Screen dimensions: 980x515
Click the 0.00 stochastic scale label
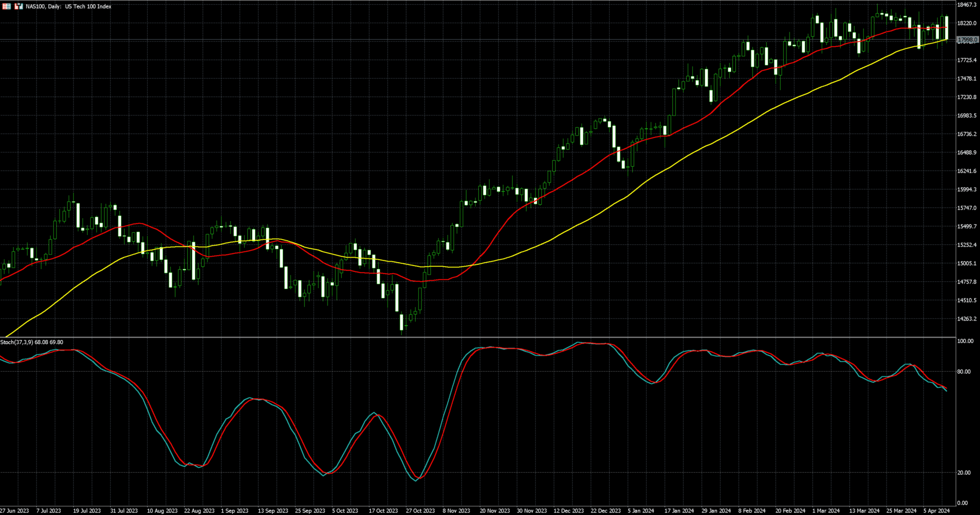[x=962, y=503]
